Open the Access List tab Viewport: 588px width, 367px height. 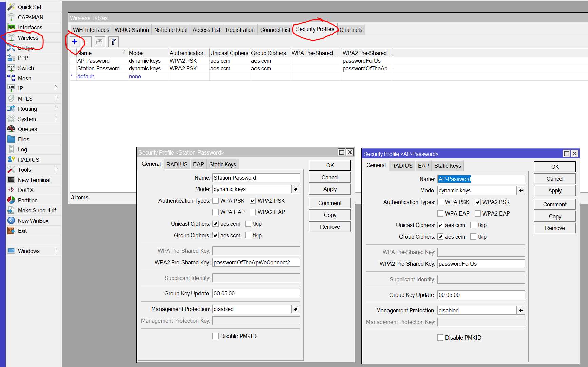[206, 30]
